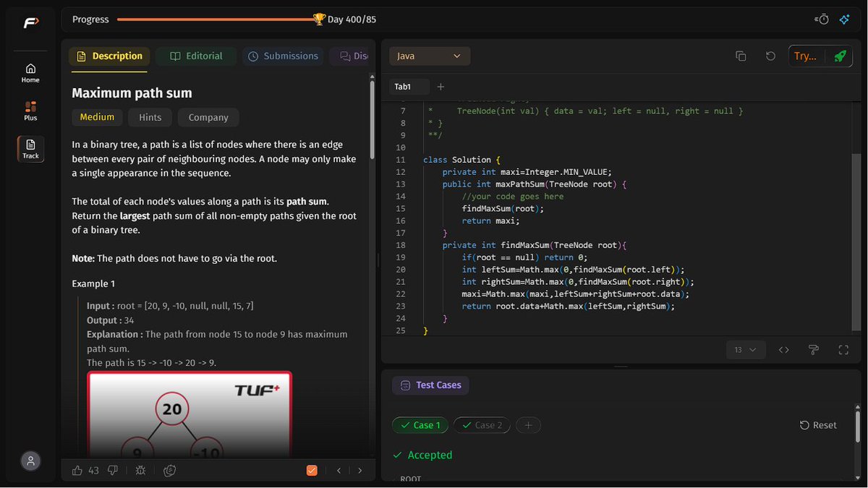Open the partially visible Discussion tab

pyautogui.click(x=350, y=56)
